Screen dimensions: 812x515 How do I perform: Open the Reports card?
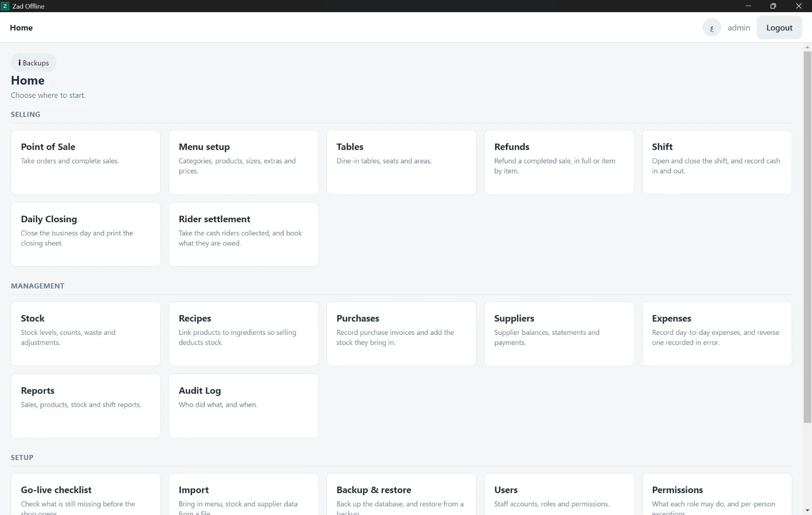pyautogui.click(x=86, y=406)
